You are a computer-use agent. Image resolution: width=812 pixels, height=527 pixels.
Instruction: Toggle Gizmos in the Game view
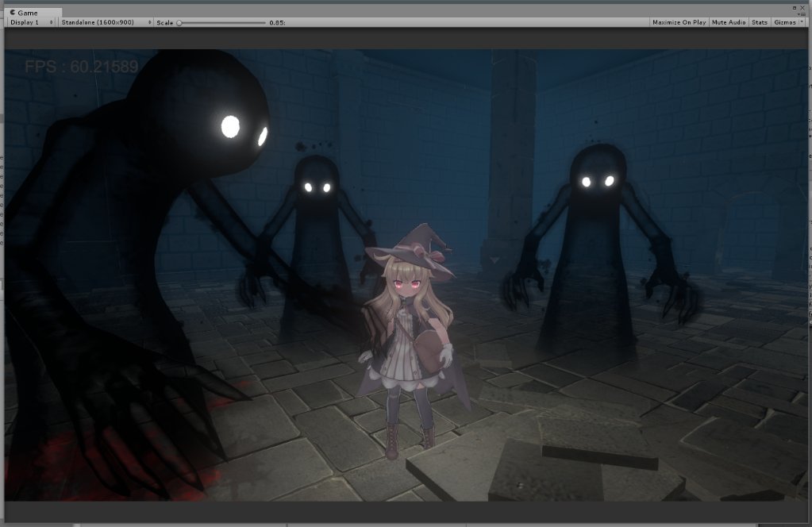[784, 22]
